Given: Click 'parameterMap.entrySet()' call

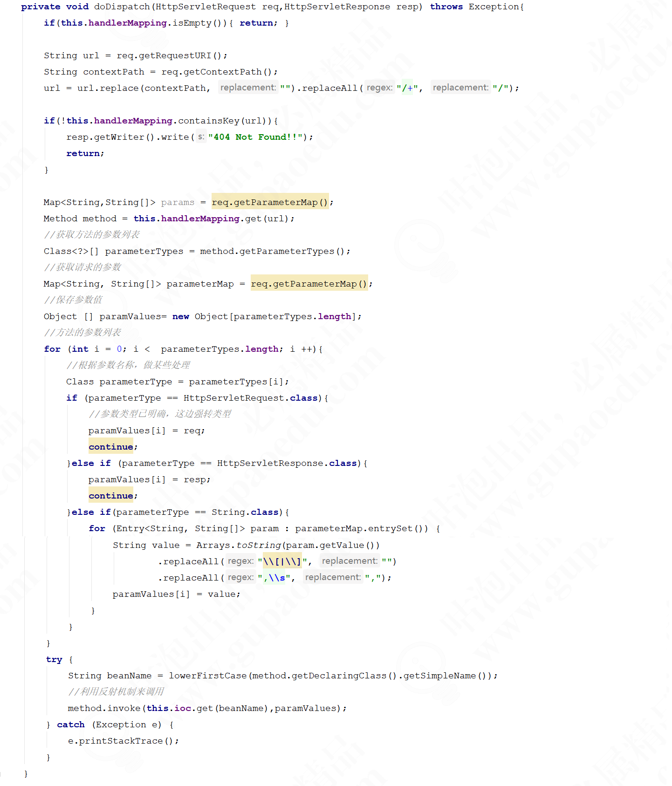Looking at the screenshot, I should coord(362,529).
